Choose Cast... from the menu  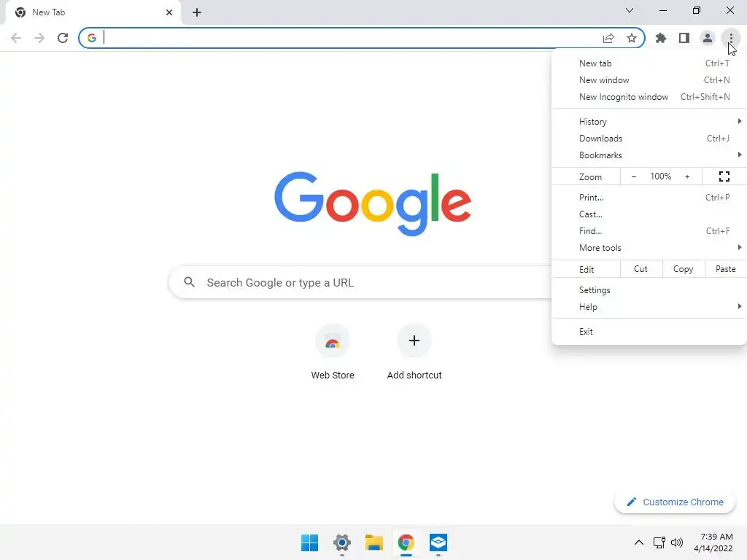649,214
